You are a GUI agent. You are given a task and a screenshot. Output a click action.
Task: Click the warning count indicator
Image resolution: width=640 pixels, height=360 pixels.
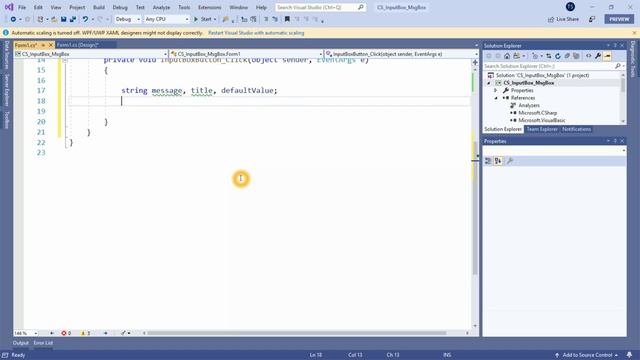click(x=85, y=333)
